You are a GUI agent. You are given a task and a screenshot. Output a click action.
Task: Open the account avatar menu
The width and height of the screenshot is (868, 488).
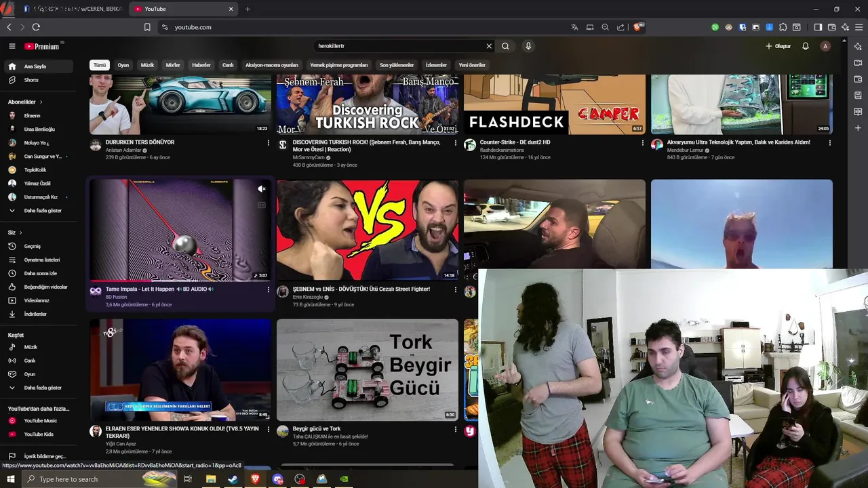825,46
